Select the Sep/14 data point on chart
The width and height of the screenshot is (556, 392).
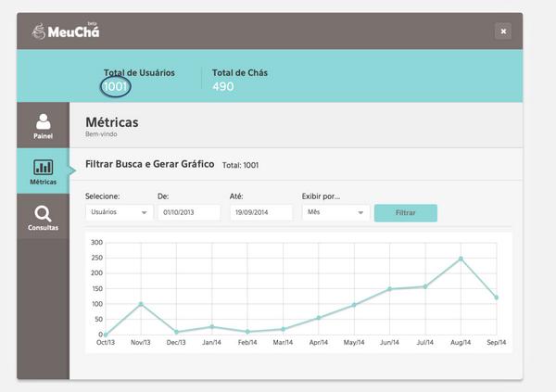click(x=496, y=297)
